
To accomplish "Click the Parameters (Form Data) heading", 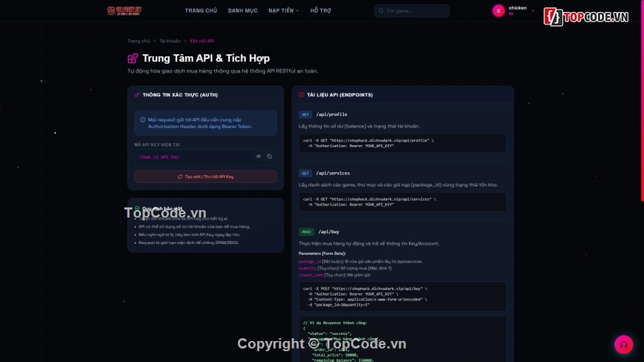I will point(322,254).
